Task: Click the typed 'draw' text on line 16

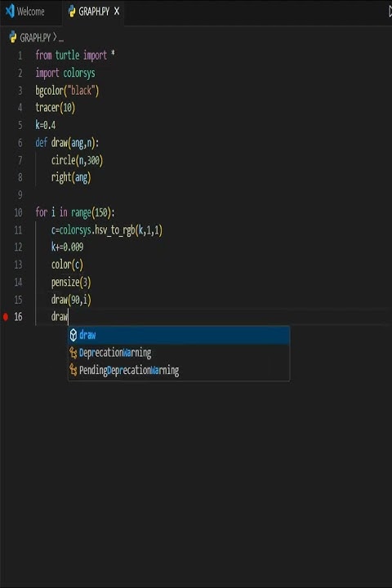Action: click(x=60, y=317)
